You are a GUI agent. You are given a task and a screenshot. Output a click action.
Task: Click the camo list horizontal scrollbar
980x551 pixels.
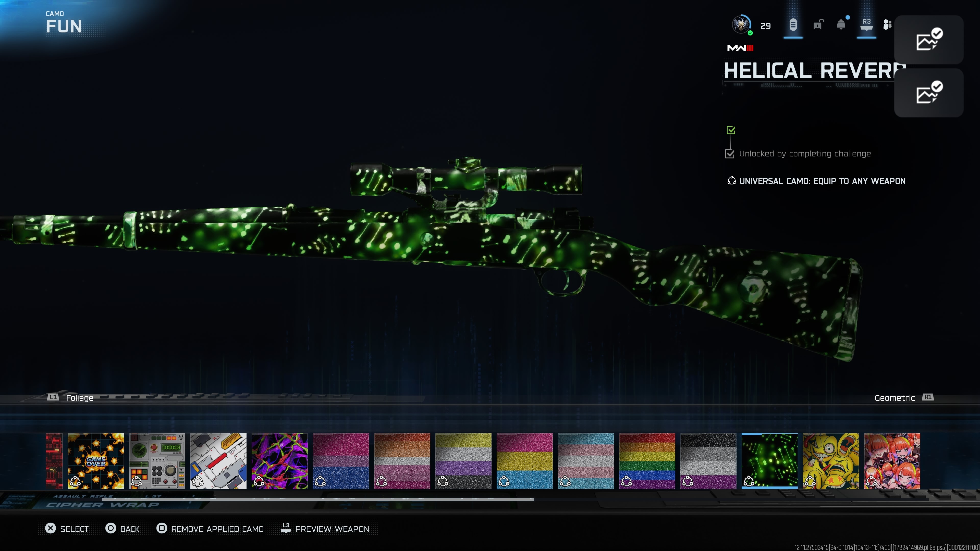[318, 499]
